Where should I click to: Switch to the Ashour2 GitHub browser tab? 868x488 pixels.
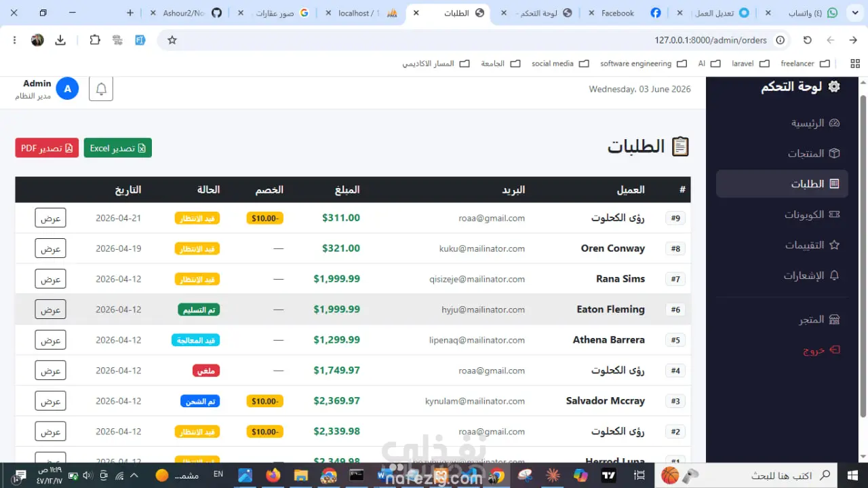click(x=184, y=13)
